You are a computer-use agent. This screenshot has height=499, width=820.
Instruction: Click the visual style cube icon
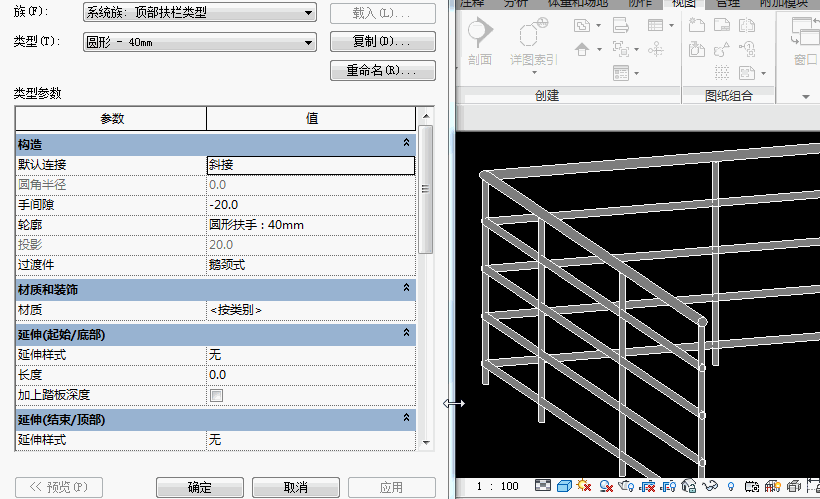click(x=564, y=486)
